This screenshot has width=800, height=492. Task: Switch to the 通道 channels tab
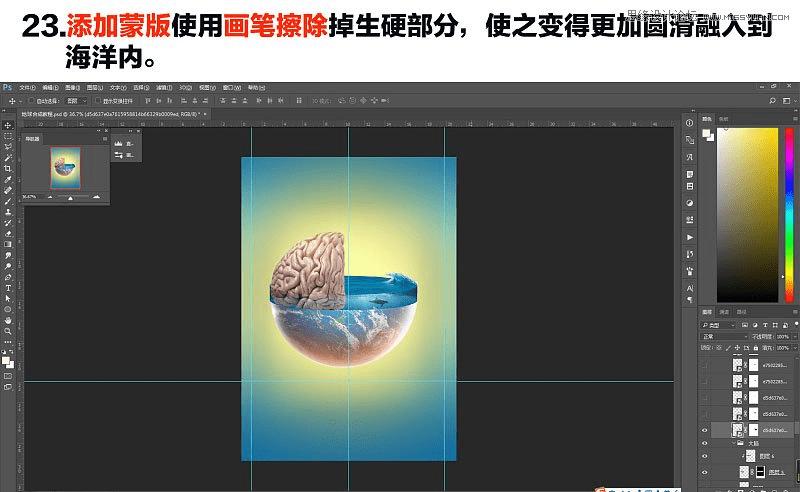(724, 312)
